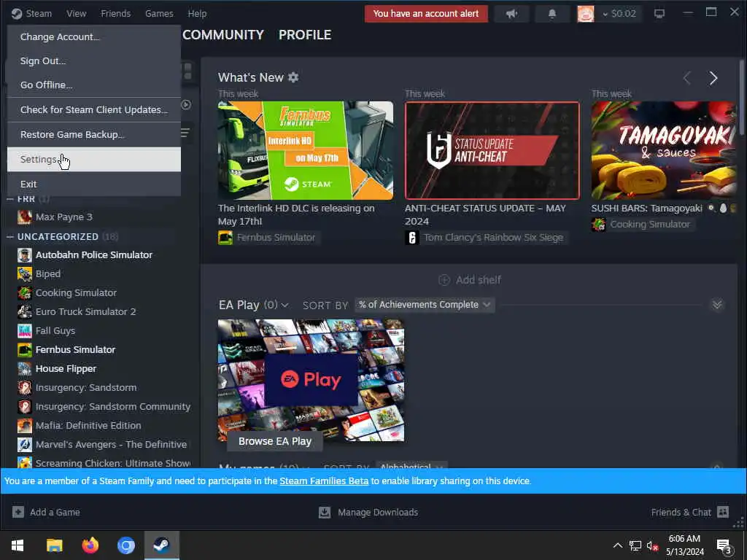This screenshot has width=747, height=560.
Task: Open the View menu
Action: 76,13
